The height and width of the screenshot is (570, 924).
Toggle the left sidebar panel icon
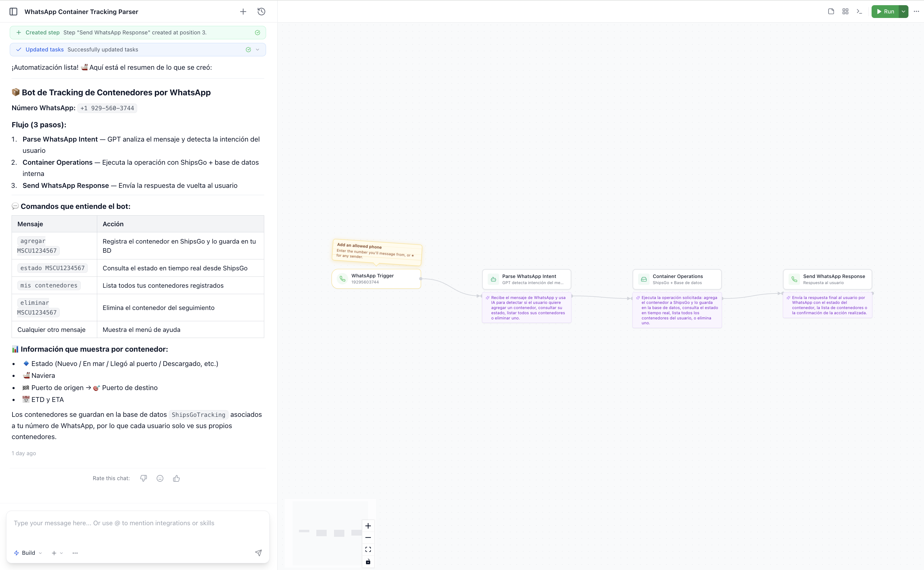pyautogui.click(x=14, y=12)
